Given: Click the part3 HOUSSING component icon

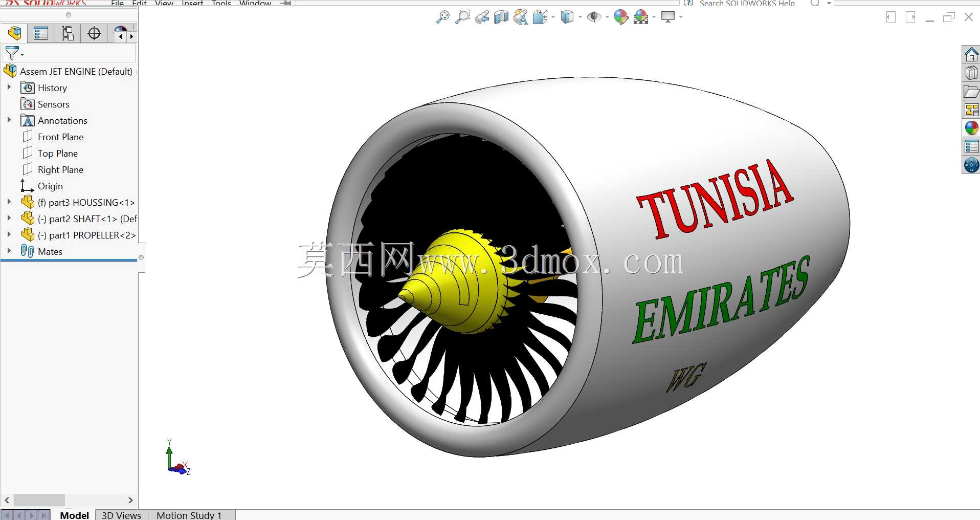Looking at the screenshot, I should [28, 202].
